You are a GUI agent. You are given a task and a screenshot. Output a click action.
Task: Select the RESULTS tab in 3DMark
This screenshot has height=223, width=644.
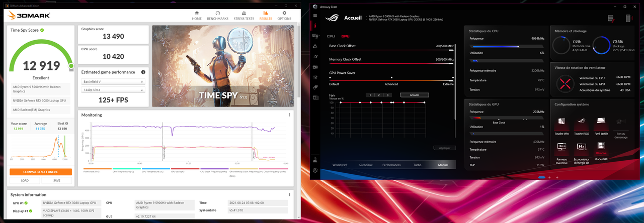tap(266, 16)
